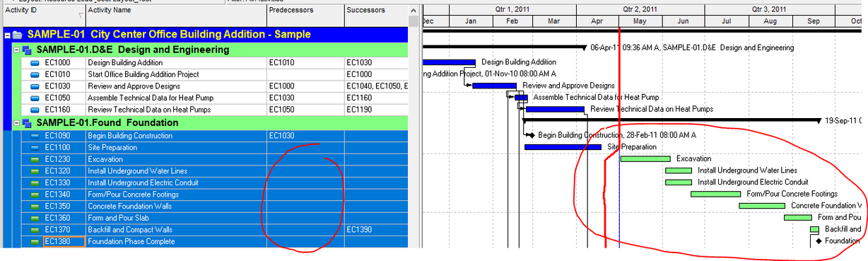Viewport: 868px width, 261px height.
Task: Select the EC1370 green activity icon
Action: click(x=35, y=230)
